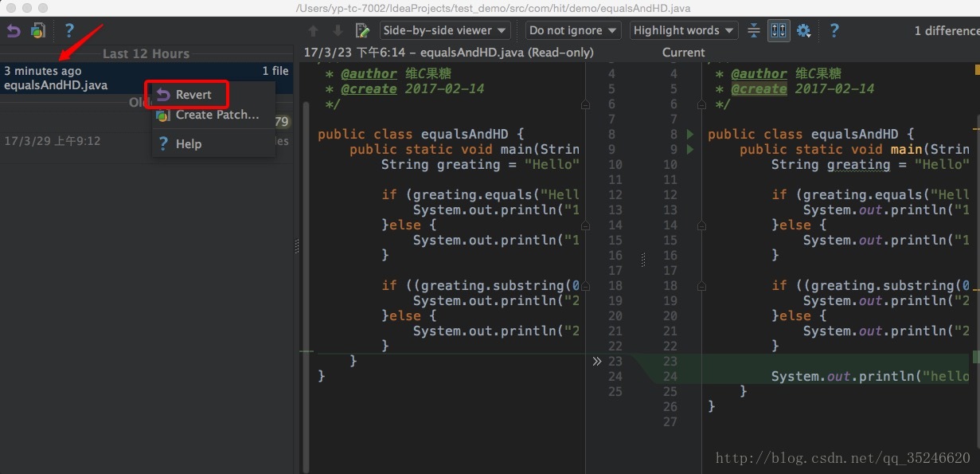Click the diff toolbar help question mark
This screenshot has width=980, height=474.
click(834, 30)
